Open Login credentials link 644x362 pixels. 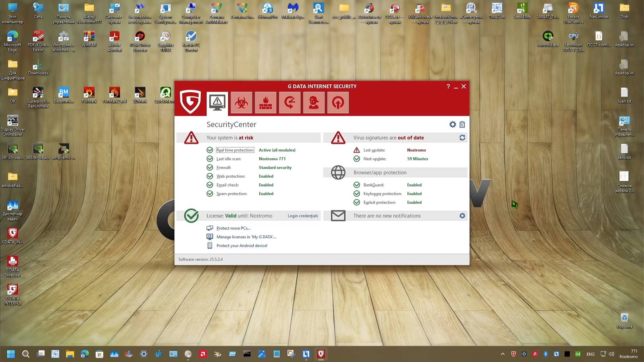pos(302,216)
